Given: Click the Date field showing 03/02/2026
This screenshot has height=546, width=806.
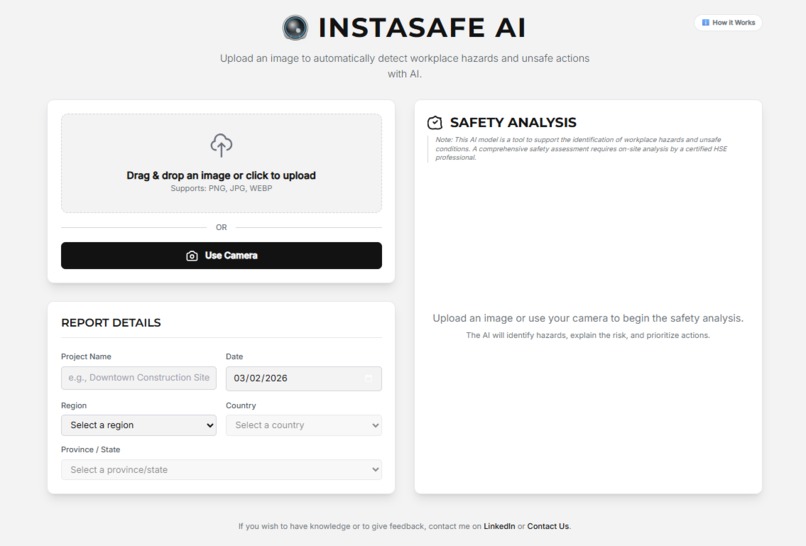Looking at the screenshot, I should click(304, 378).
